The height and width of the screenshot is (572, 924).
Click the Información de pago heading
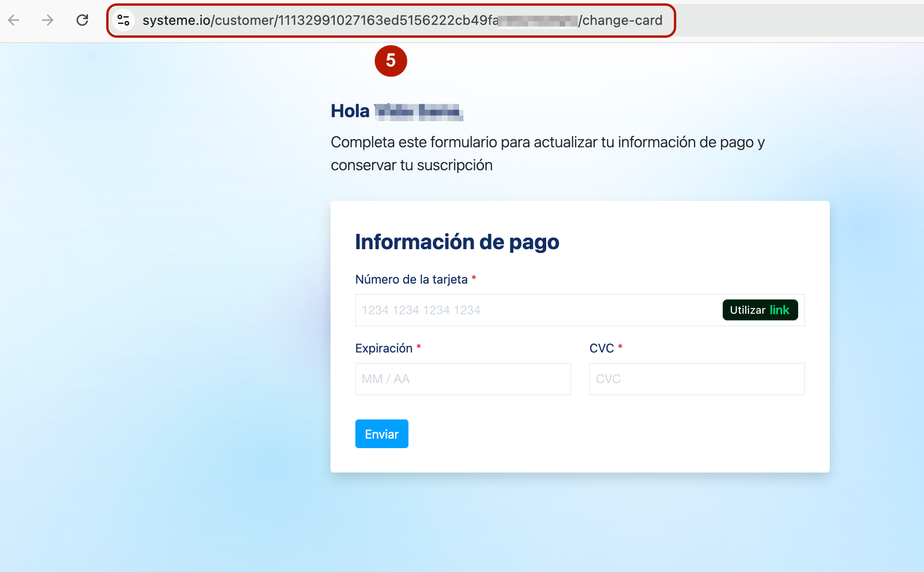click(x=457, y=242)
